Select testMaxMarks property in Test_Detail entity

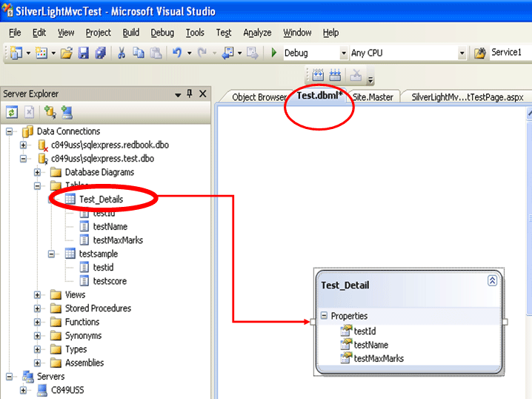(x=379, y=358)
